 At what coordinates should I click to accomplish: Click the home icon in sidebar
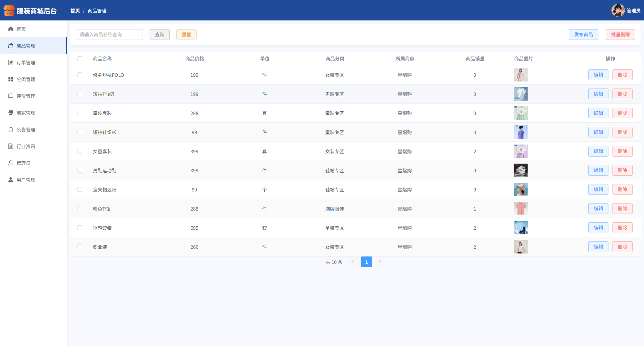pos(11,29)
